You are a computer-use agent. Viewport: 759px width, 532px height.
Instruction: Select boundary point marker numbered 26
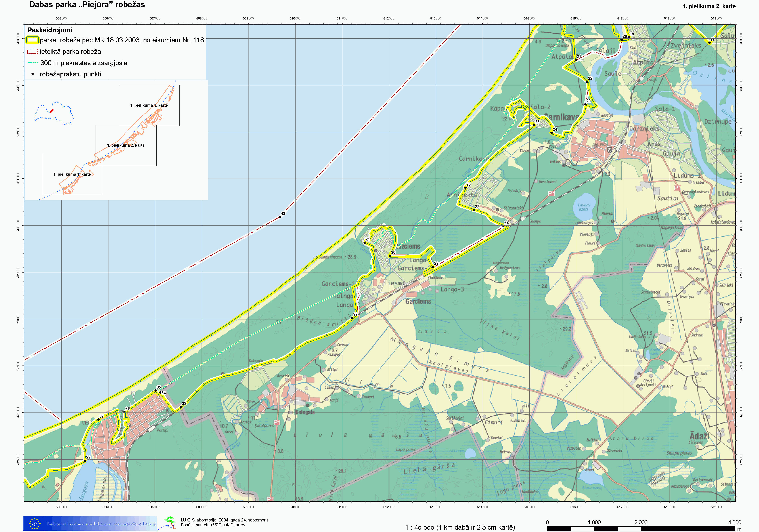[x=465, y=188]
